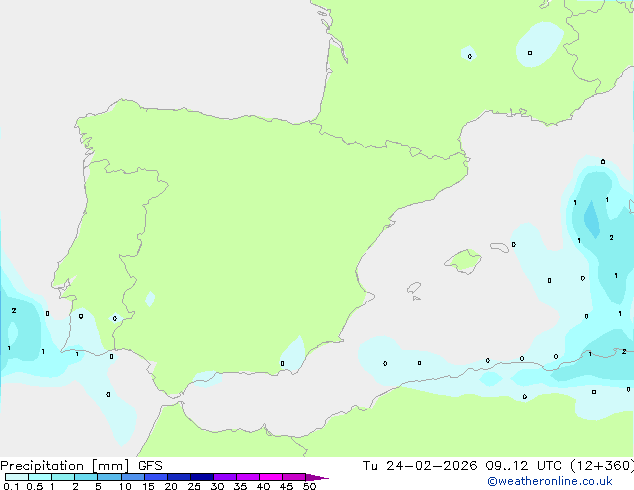Click the 'Precipitation [mm] GFS' title text
Viewport: 634px width, 490px height.
tap(81, 466)
